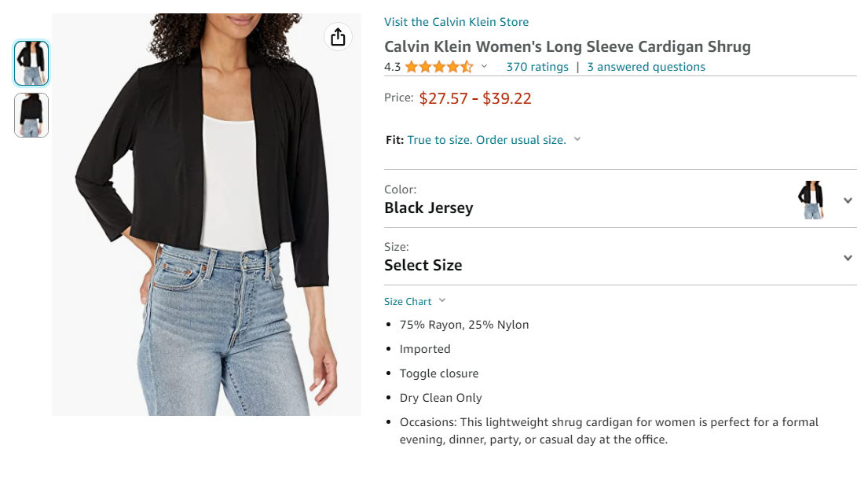Click the 4.3 rating number
868x478 pixels.
tap(392, 67)
